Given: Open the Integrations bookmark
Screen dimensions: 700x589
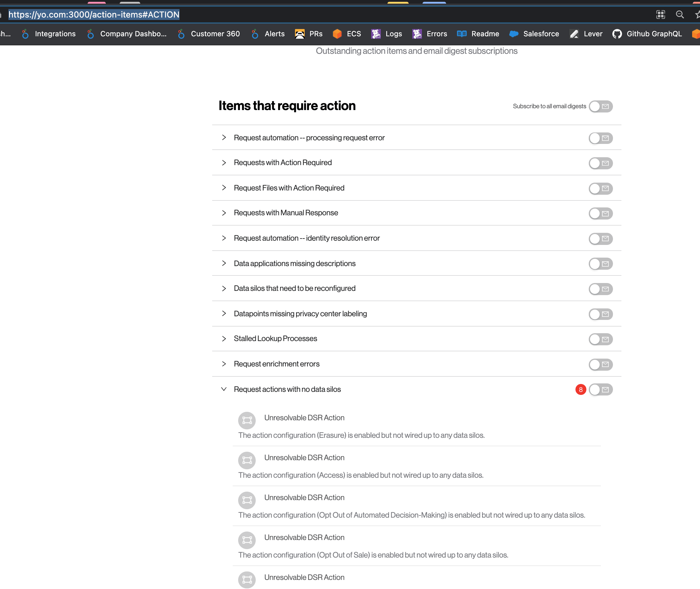Looking at the screenshot, I should (49, 34).
